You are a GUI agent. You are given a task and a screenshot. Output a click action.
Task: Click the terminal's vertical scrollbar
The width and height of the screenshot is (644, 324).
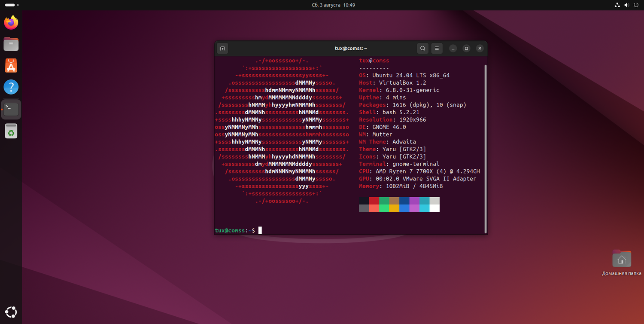point(486,149)
